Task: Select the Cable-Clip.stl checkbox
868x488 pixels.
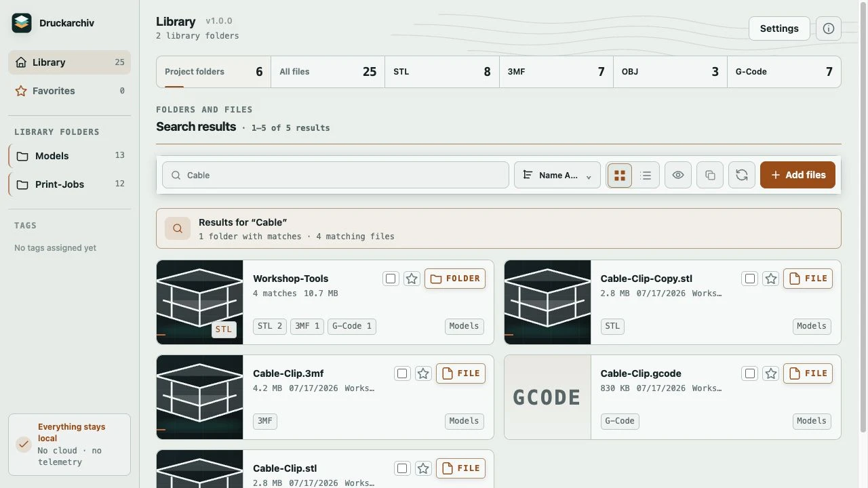Action: point(402,468)
